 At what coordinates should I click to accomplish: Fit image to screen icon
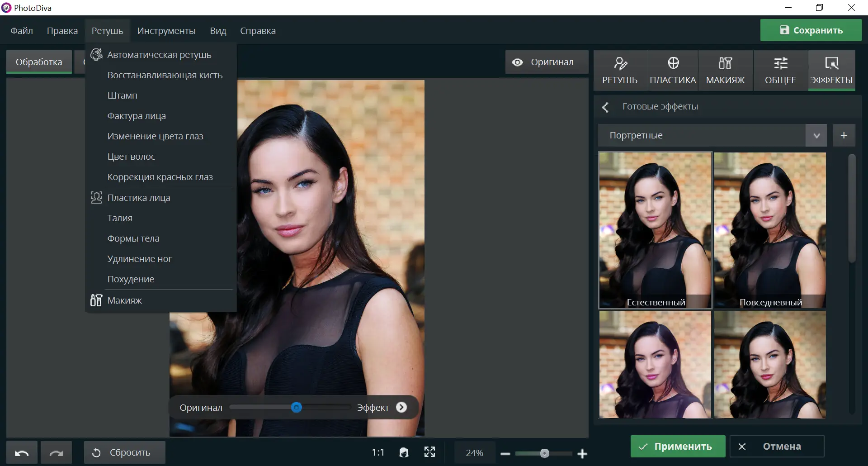pos(429,452)
